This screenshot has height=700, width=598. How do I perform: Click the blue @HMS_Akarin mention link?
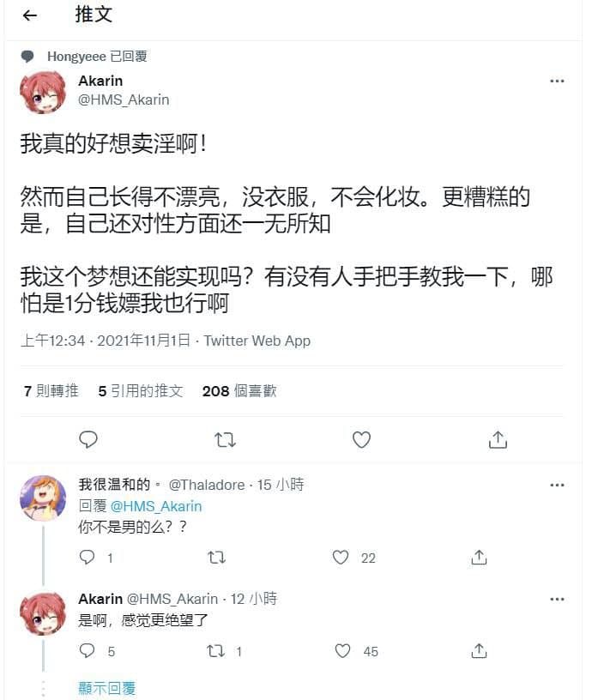(x=156, y=506)
